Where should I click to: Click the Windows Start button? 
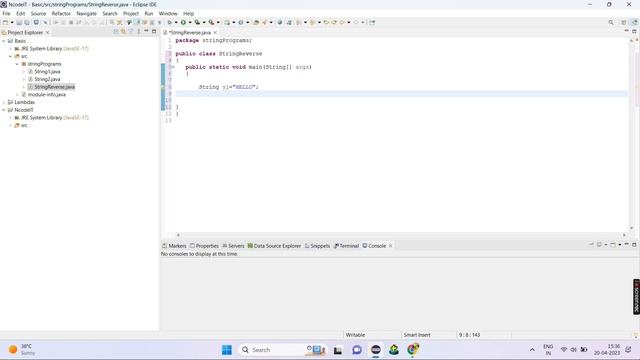[227, 350]
